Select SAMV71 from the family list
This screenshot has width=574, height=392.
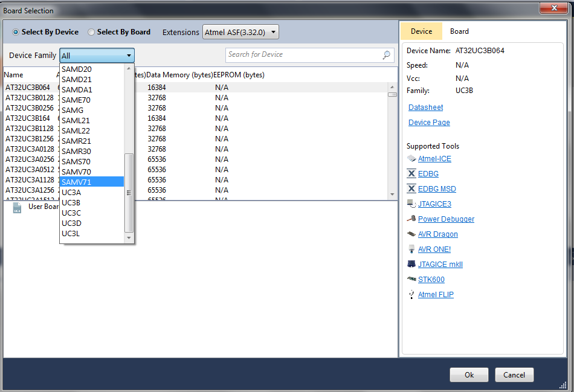92,182
